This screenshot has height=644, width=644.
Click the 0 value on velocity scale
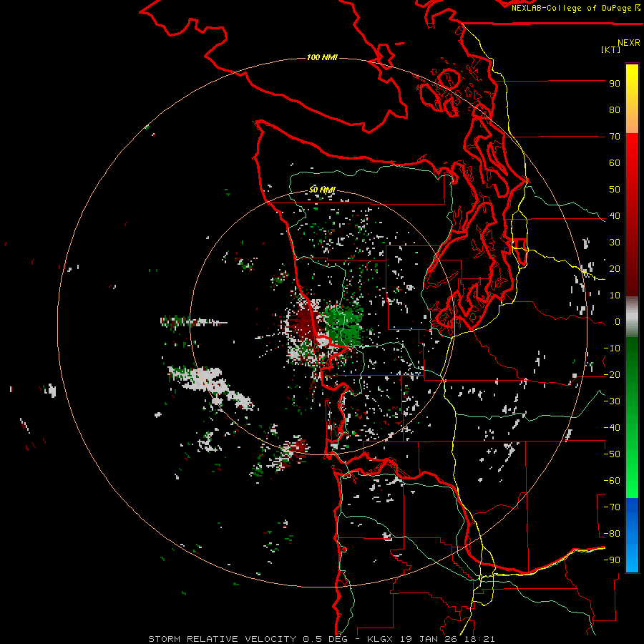pos(618,322)
